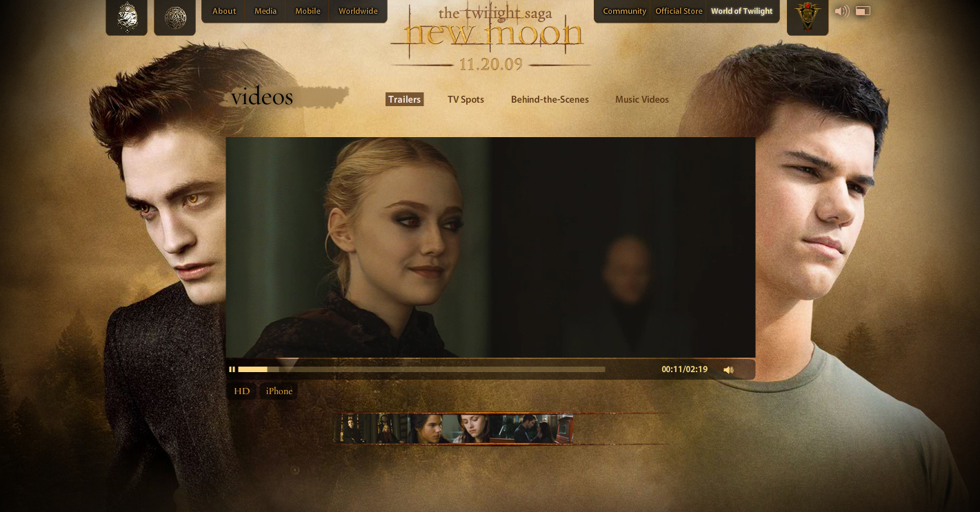Seek along the video progress bar
This screenshot has width=980, height=512.
(421, 369)
